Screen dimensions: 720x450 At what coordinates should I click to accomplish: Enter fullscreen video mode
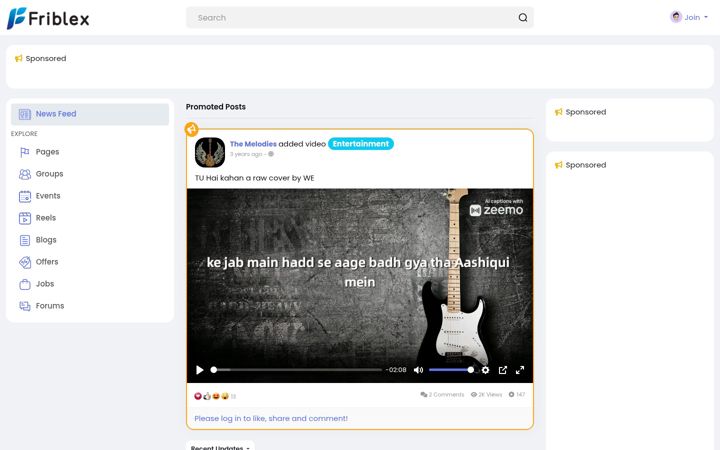[520, 370]
